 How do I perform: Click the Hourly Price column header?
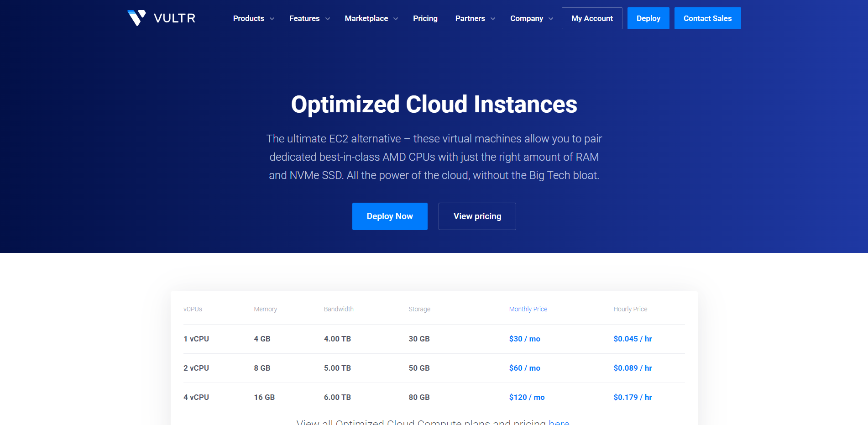tap(630, 309)
